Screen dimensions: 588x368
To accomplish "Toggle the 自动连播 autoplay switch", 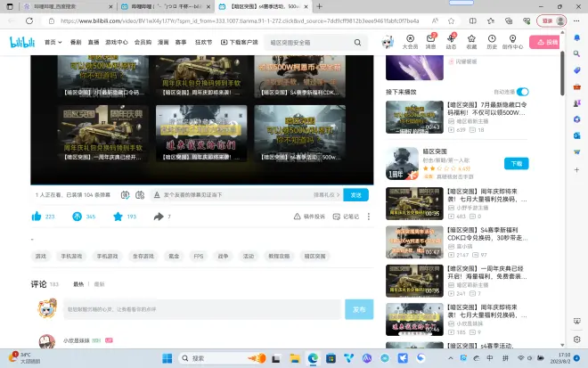I will 522,92.
